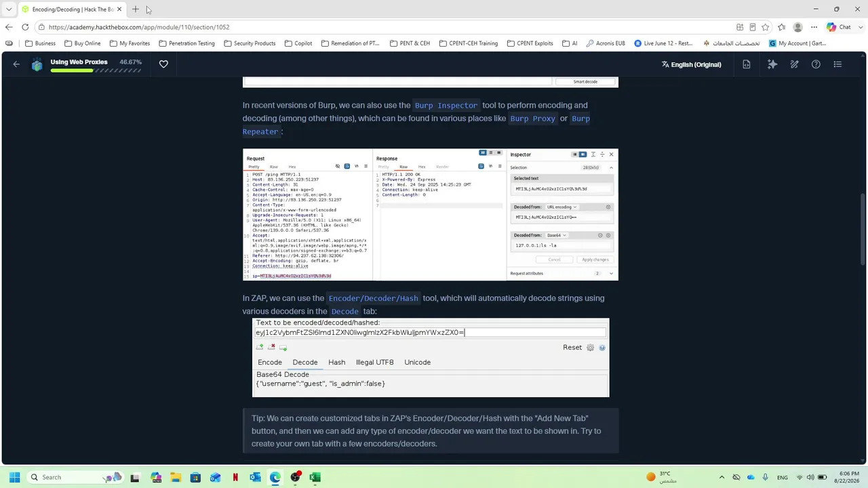Open the My Favorites bookmarks folder

(x=129, y=43)
